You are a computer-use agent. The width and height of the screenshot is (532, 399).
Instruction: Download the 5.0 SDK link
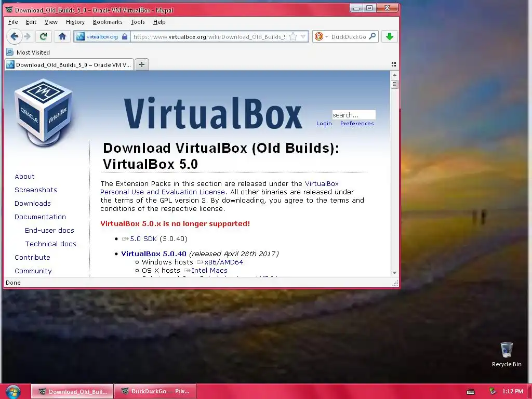pos(143,239)
